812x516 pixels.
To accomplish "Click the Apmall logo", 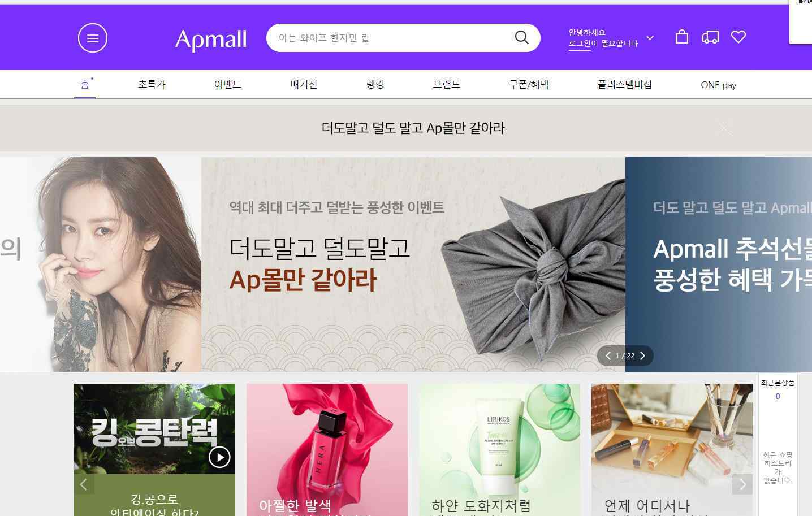I will pyautogui.click(x=211, y=40).
